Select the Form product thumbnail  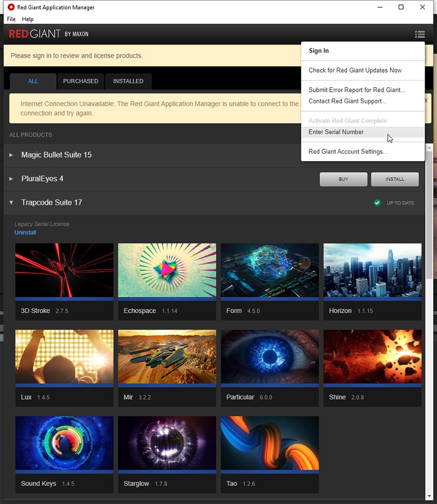[270, 270]
